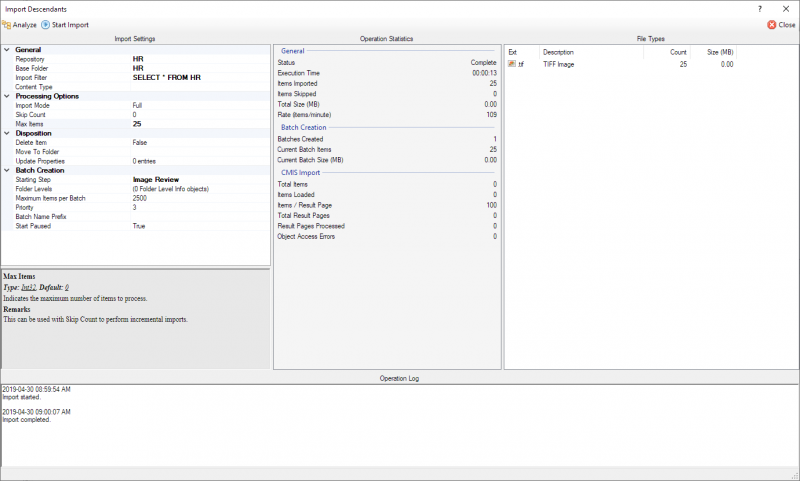Sort file types by Ext column
Screen dimensions: 800x481
[x=522, y=52]
